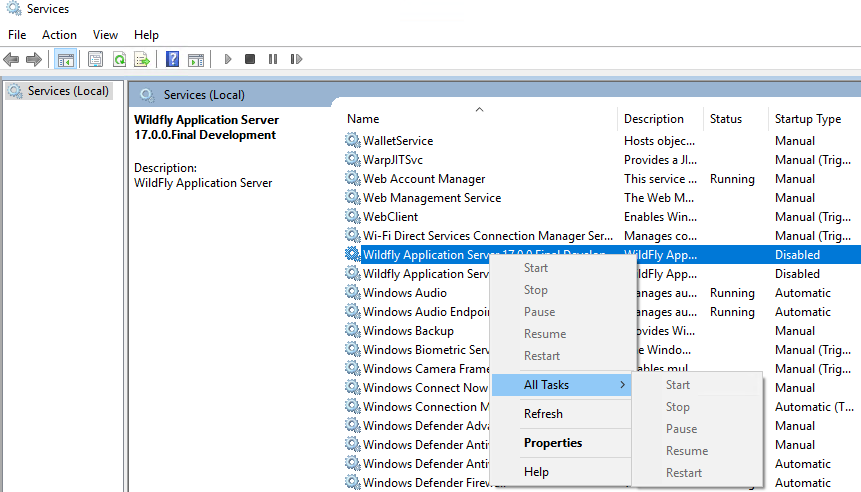Click the Stop Service square icon
The width and height of the screenshot is (861, 492).
tap(250, 59)
